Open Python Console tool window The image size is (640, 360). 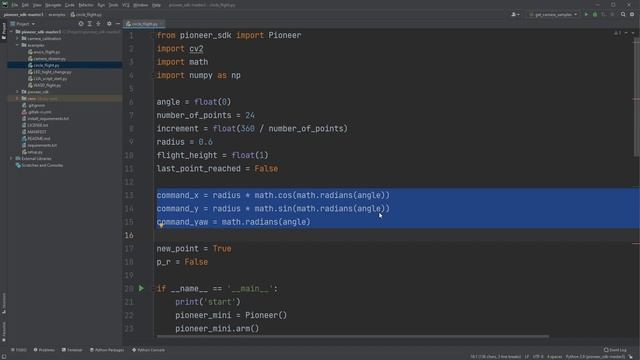[x=149, y=350]
